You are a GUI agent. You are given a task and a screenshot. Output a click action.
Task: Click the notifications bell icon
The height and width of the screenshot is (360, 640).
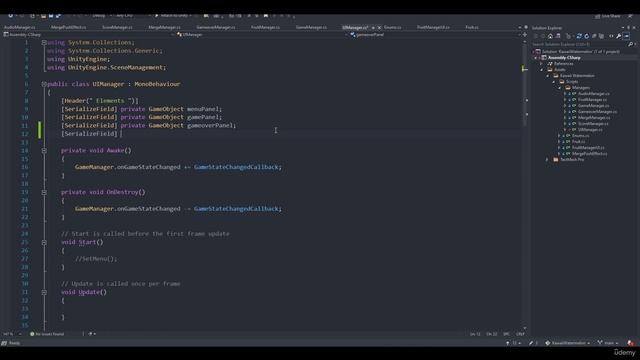(x=631, y=343)
